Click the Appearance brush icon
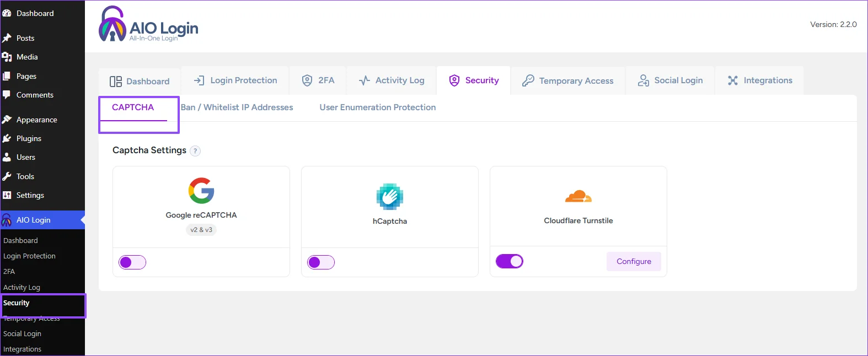This screenshot has width=868, height=356. tap(7, 120)
